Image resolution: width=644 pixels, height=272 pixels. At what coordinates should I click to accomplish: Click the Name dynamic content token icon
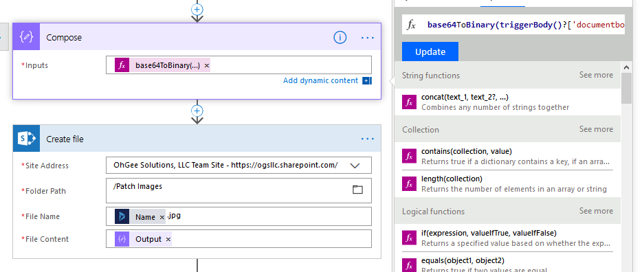[x=122, y=216]
